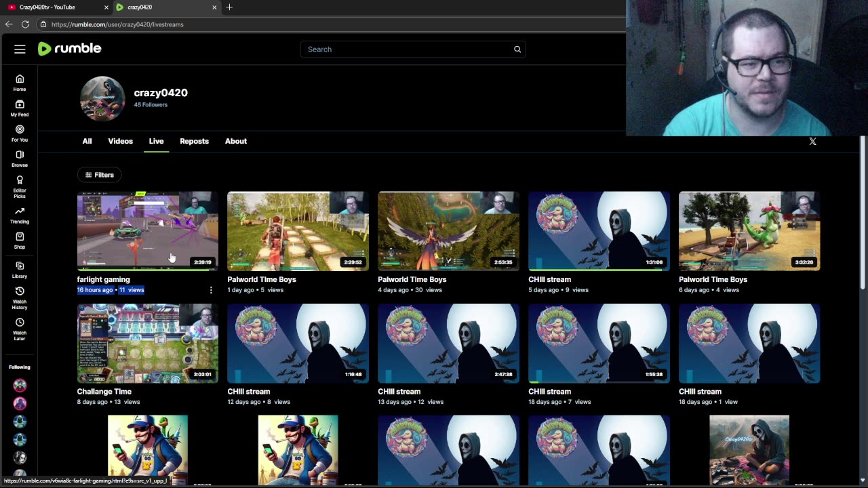Open the 1:31:06 CHill stream thumbnail
Viewport: 868px width, 488px height.
click(599, 231)
